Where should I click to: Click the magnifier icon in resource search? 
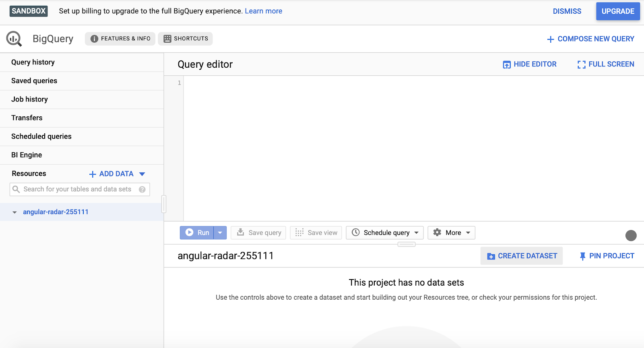tap(16, 189)
